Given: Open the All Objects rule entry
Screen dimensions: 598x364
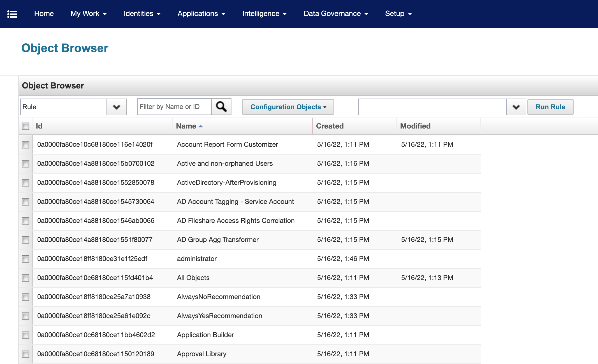Looking at the screenshot, I should (x=193, y=278).
